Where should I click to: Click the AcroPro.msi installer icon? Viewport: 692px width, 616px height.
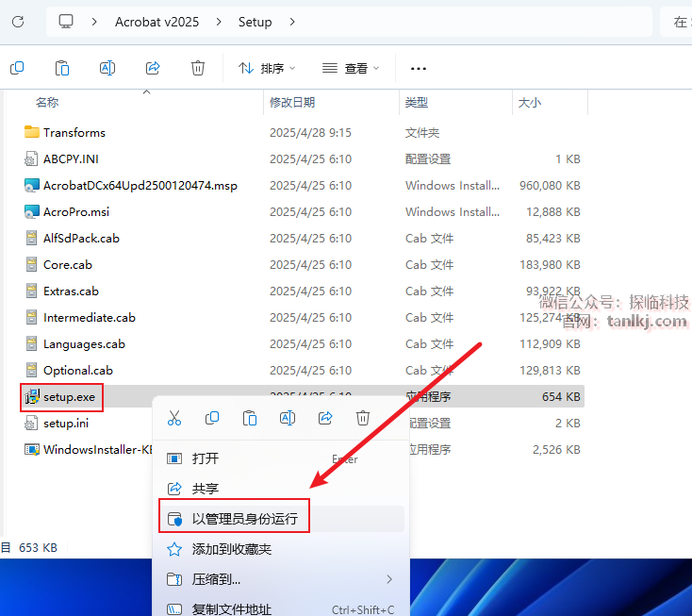point(32,211)
